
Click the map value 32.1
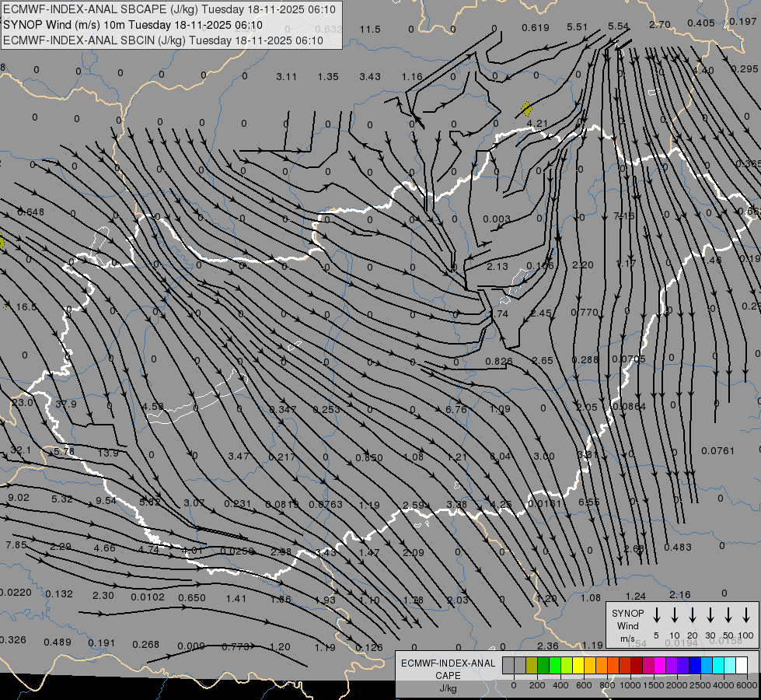[21, 450]
